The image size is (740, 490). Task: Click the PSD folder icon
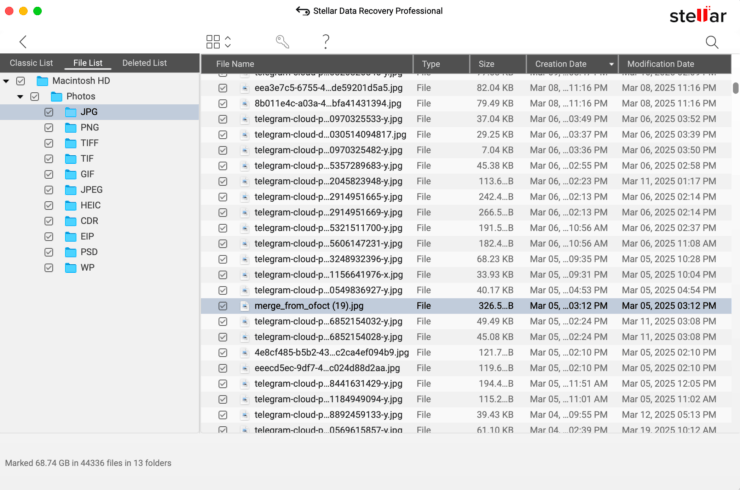(71, 252)
